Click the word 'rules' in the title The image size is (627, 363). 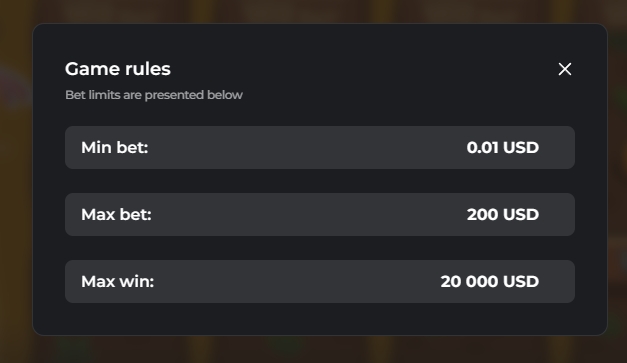(x=148, y=69)
